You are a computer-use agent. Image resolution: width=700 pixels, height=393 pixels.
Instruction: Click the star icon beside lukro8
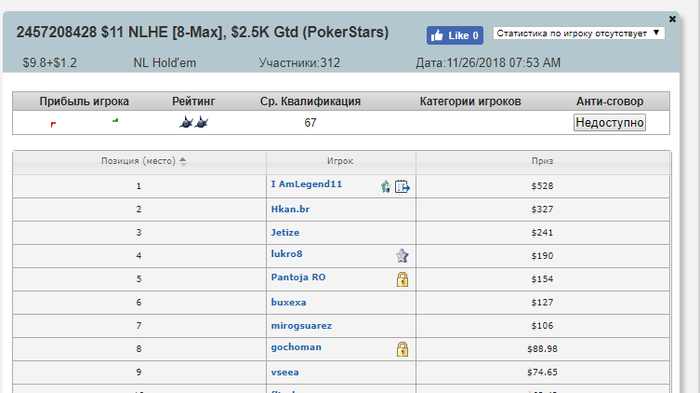(x=402, y=256)
